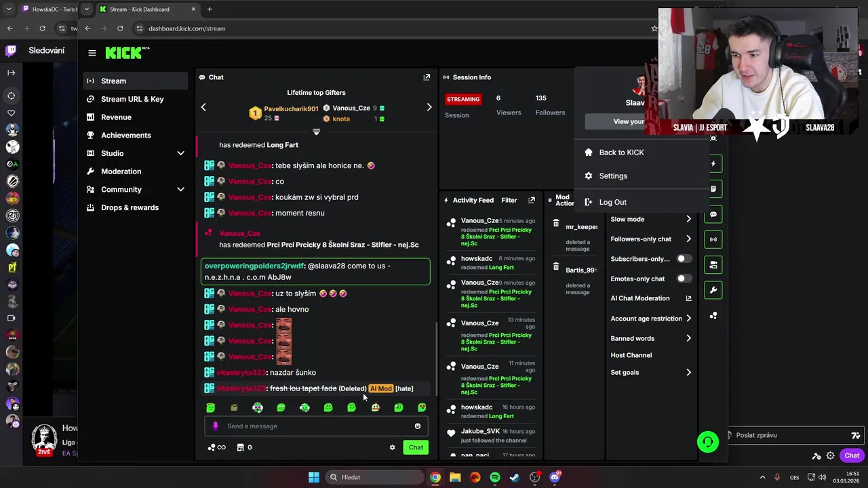Show previous top gifters with left arrow

[203, 107]
